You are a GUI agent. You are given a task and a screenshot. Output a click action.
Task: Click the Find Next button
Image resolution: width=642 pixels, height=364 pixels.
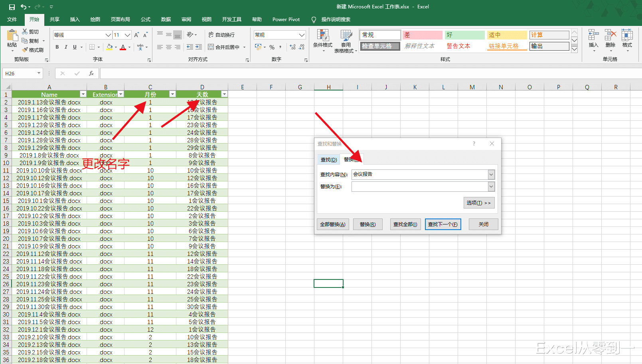[x=443, y=224]
